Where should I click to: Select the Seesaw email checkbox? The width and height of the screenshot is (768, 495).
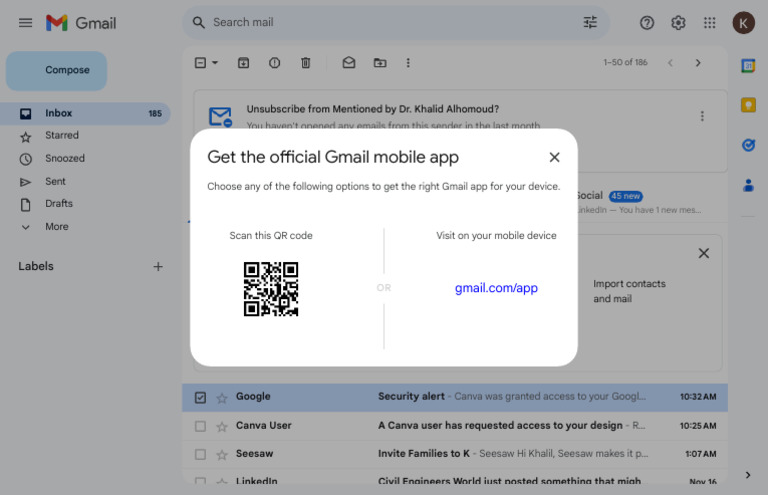(x=200, y=454)
